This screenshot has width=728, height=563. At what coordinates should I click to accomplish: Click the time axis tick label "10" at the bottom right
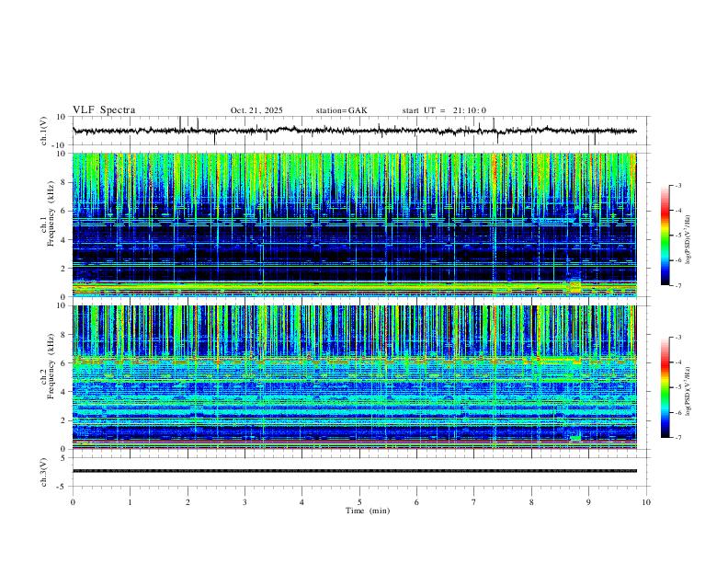(x=646, y=502)
